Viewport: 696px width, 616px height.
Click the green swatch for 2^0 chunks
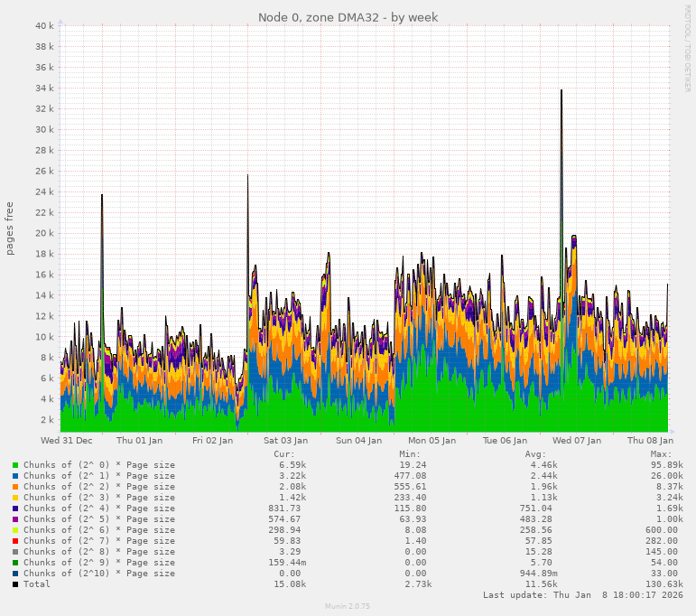pyautogui.click(x=15, y=465)
